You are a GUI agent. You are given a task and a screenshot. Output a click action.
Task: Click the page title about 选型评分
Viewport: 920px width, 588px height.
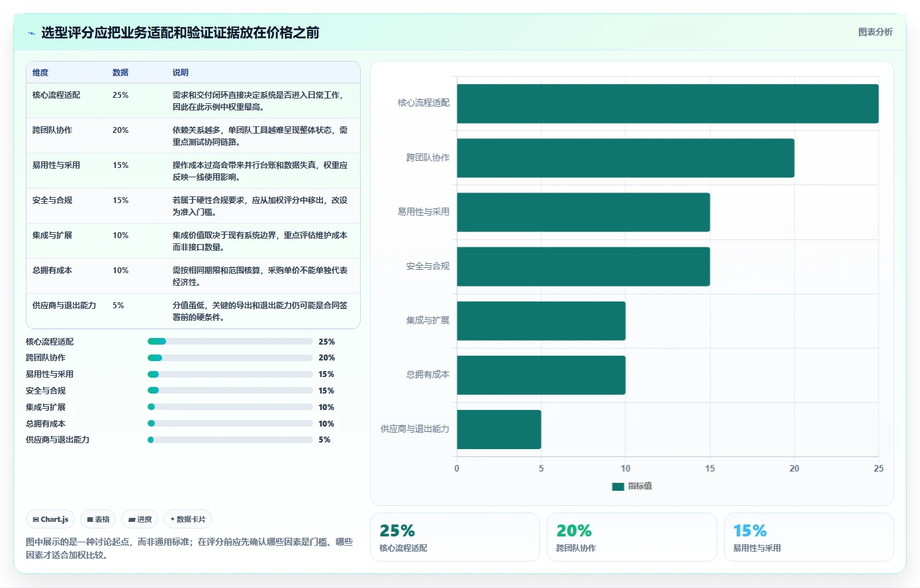[180, 32]
